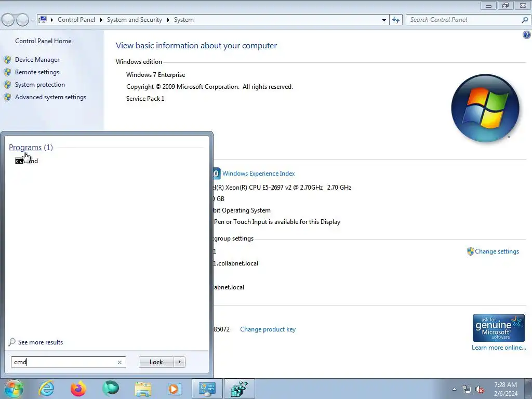Open the blocks-icon app on the taskbar
The height and width of the screenshot is (399, 532).
click(x=240, y=389)
